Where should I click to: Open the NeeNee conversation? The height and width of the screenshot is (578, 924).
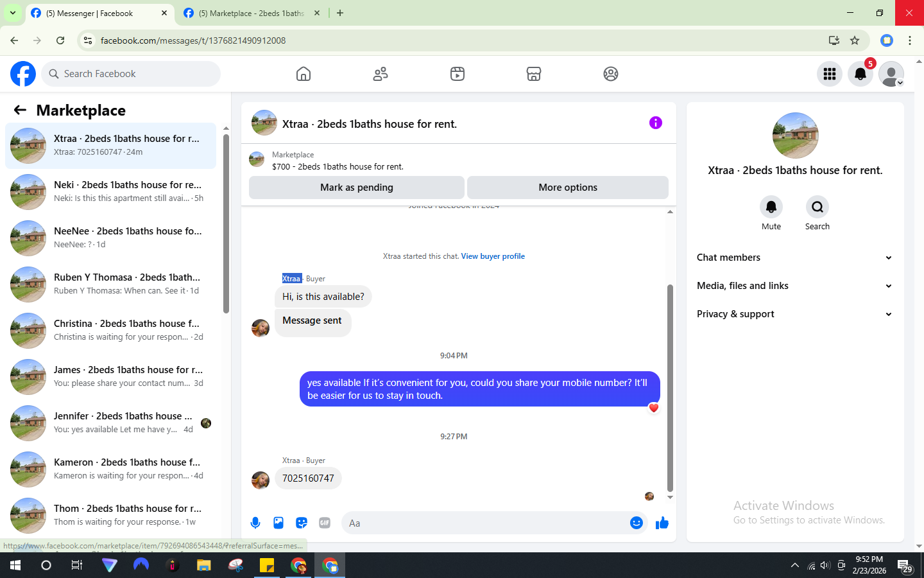(x=110, y=238)
